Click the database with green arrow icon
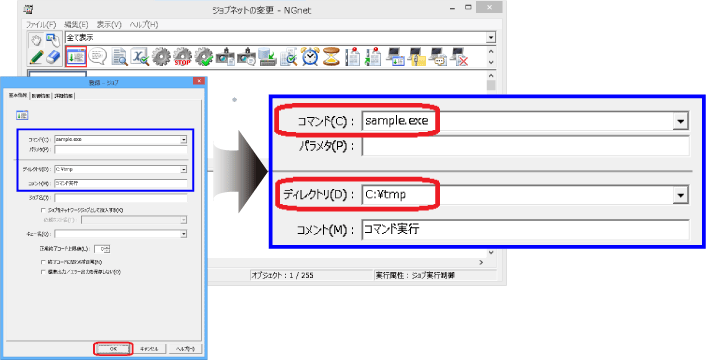The image size is (706, 360). [267, 57]
